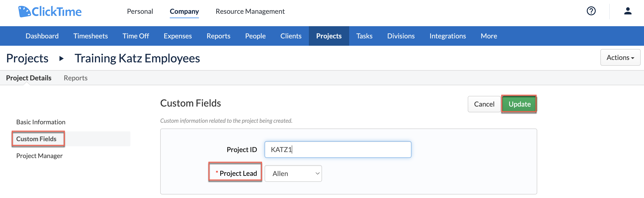The height and width of the screenshot is (198, 644).
Task: Click the Projects breadcrumb link
Action: pos(27,58)
